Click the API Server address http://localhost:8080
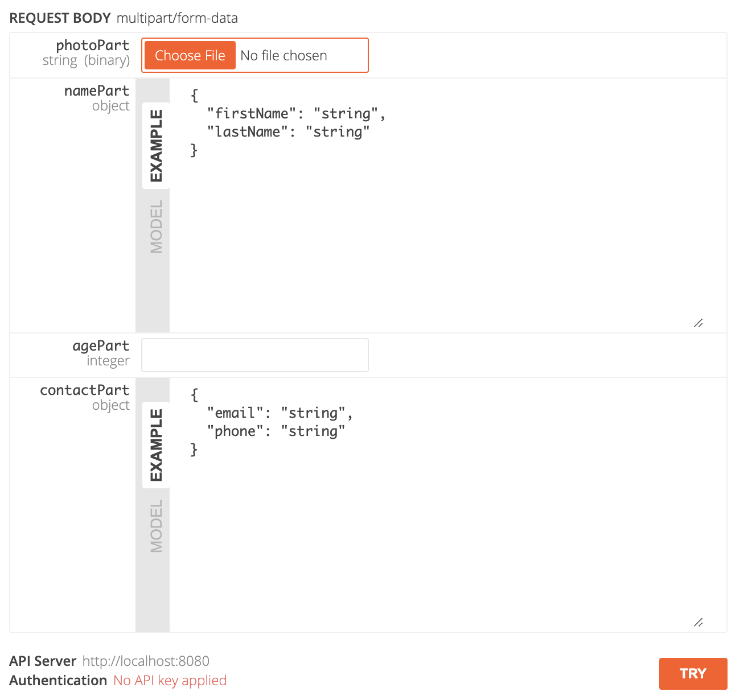 coord(145,661)
